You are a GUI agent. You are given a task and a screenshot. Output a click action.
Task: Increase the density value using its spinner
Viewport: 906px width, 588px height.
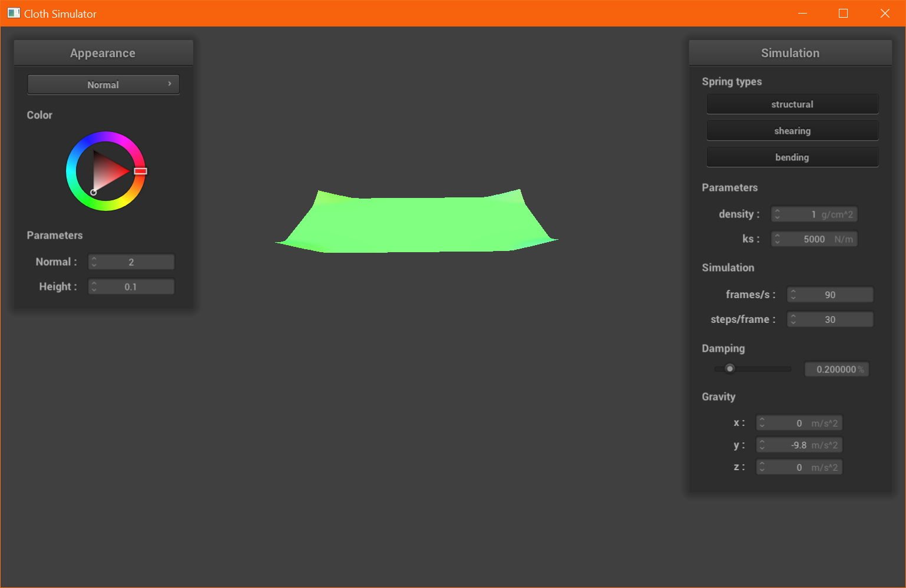click(778, 211)
